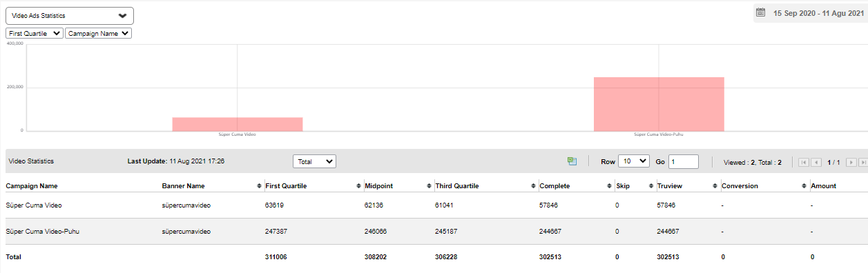Click the Süper Cuma Video-Puhu chart bar
This screenshot has width=868, height=273.
[659, 104]
